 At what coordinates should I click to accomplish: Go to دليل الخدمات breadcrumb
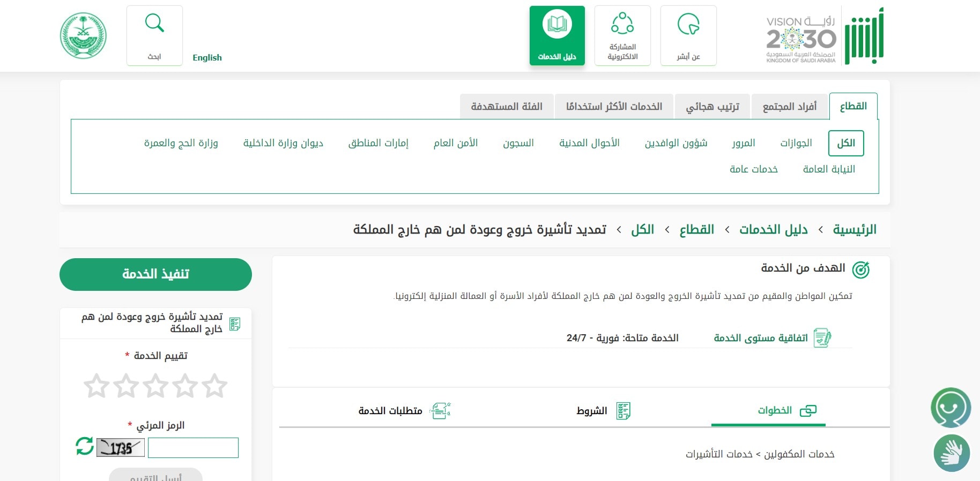pos(773,230)
